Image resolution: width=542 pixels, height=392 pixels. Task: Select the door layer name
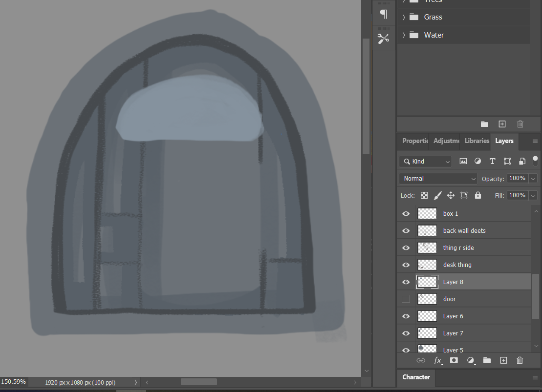[x=449, y=299]
